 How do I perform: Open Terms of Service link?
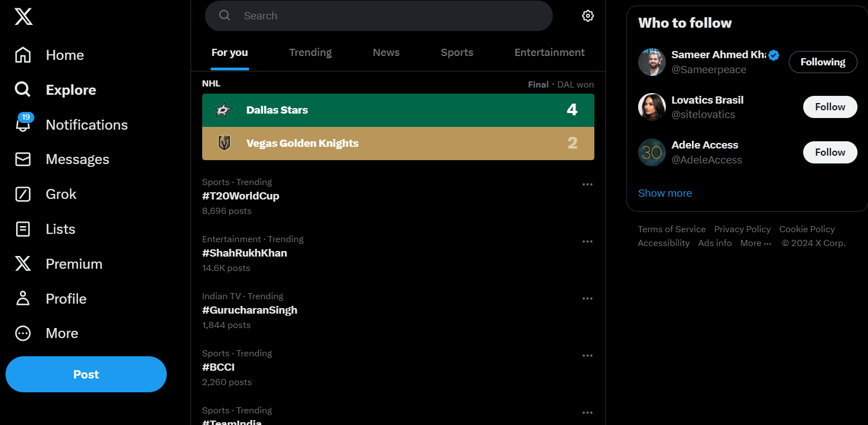click(671, 229)
